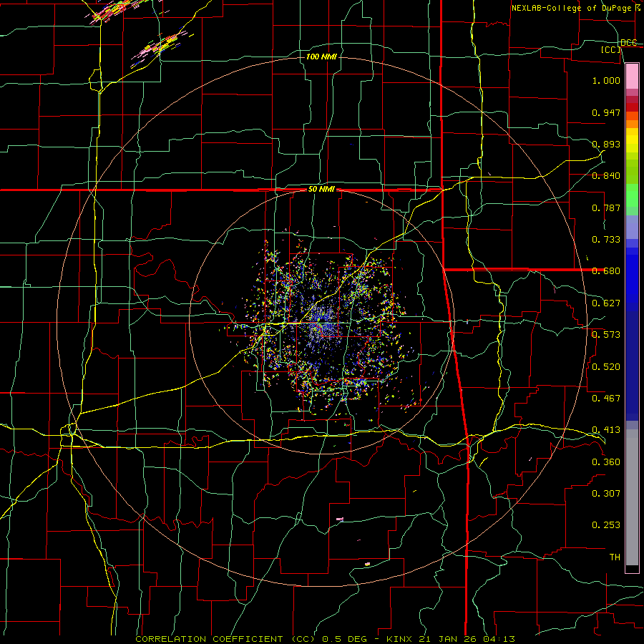This screenshot has width=644, height=644.
Task: Pick the gray segment of the color bar
Action: [632, 497]
